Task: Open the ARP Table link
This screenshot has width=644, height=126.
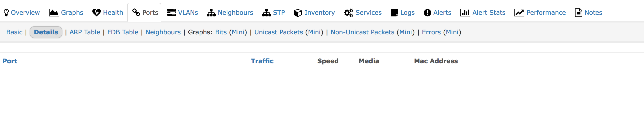Action: [85, 32]
